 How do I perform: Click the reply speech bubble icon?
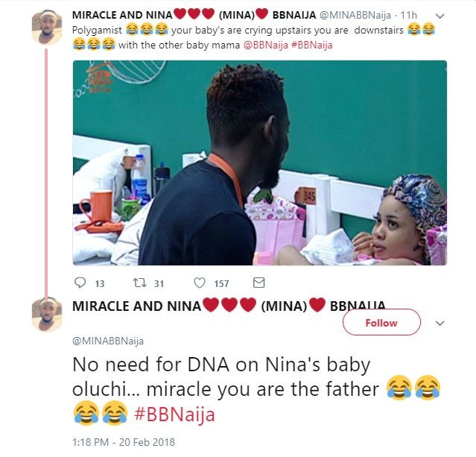coord(80,283)
